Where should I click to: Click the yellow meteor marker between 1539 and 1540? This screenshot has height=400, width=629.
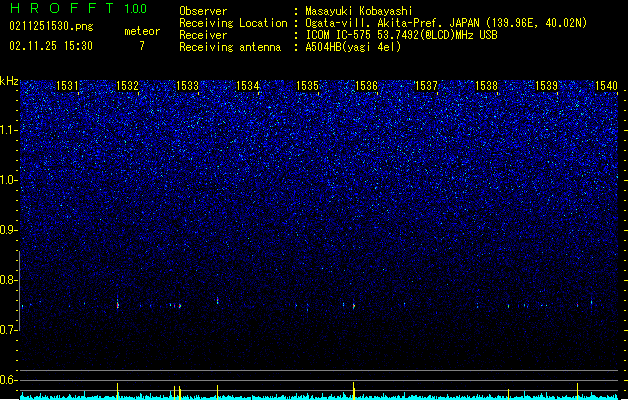point(578,391)
